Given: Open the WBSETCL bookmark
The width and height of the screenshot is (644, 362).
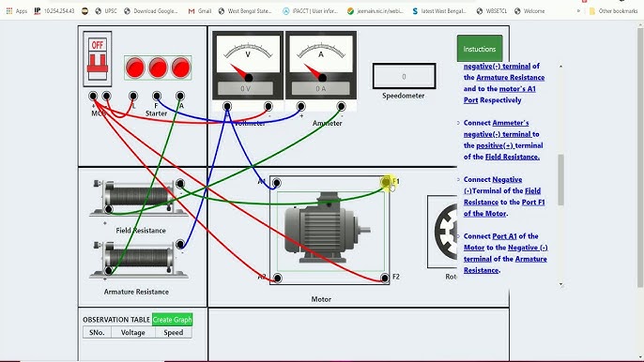Looking at the screenshot, I should tap(492, 11).
